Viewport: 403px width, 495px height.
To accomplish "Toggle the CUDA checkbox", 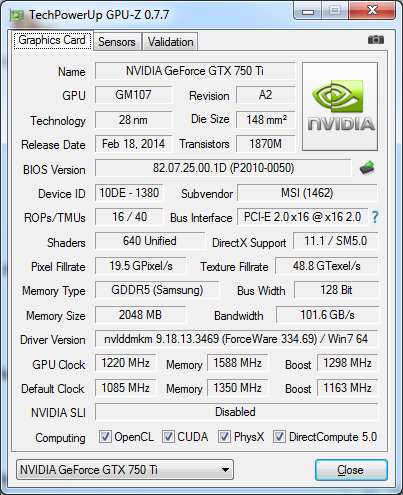I will tap(168, 436).
